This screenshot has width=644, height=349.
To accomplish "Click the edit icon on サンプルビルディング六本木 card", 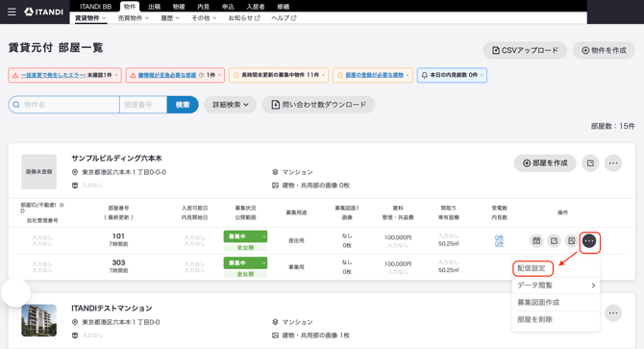I will coord(590,163).
